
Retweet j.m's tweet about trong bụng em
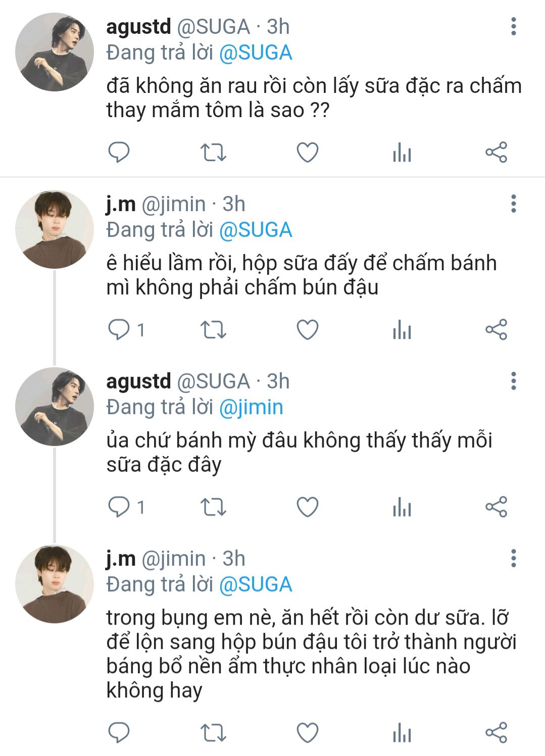(213, 733)
